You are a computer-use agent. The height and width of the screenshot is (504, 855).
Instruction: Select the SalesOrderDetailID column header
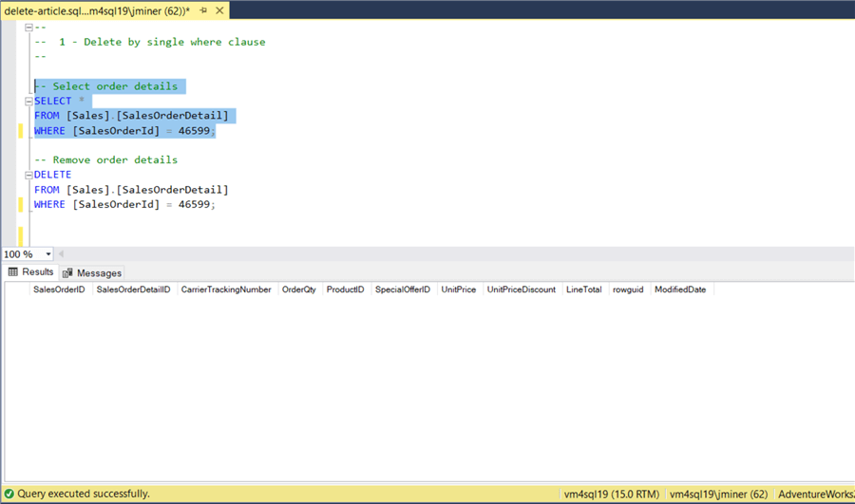pyautogui.click(x=134, y=289)
